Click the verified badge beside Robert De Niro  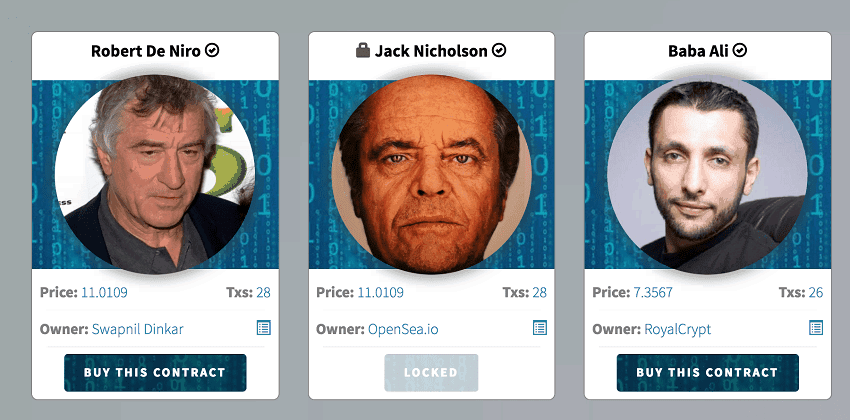212,50
